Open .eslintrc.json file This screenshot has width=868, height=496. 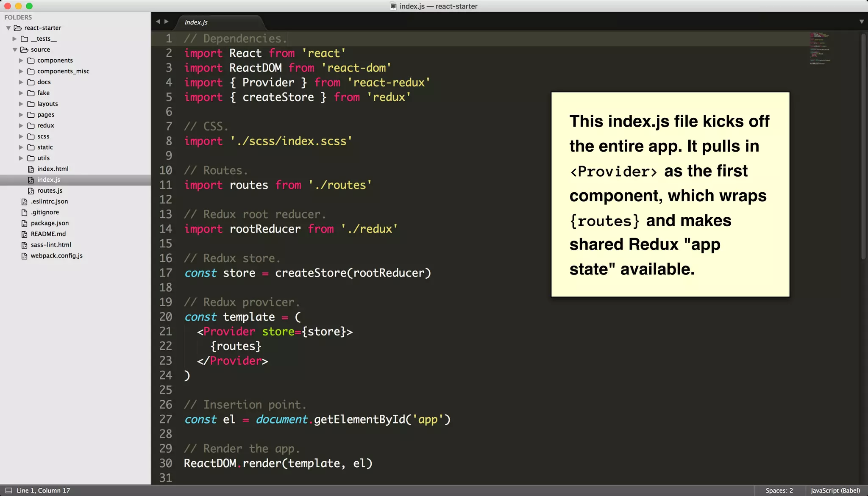point(49,202)
